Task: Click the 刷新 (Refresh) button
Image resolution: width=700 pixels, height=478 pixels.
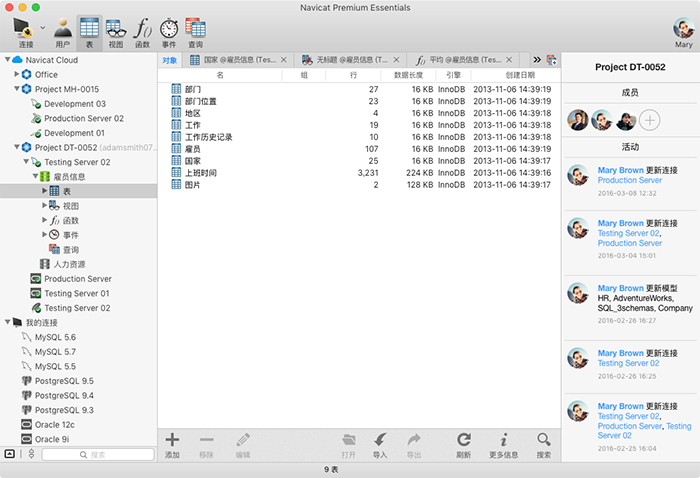Action: pos(463,445)
